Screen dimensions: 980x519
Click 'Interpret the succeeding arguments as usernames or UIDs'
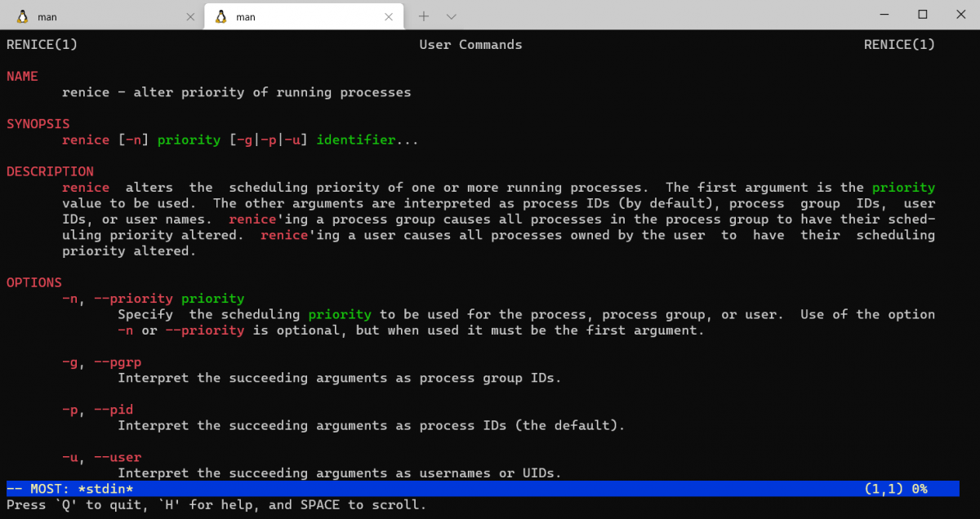point(340,473)
